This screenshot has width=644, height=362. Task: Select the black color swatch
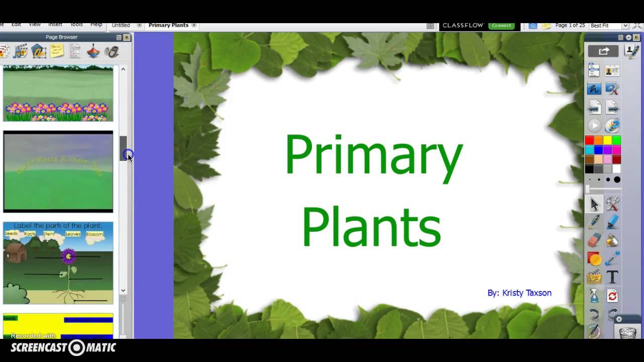589,169
